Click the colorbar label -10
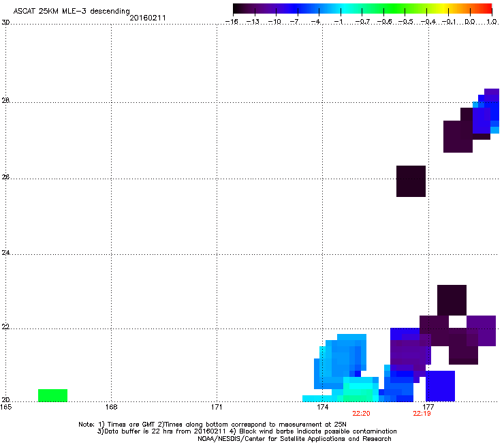This screenshot has width=504, height=443. (x=274, y=22)
